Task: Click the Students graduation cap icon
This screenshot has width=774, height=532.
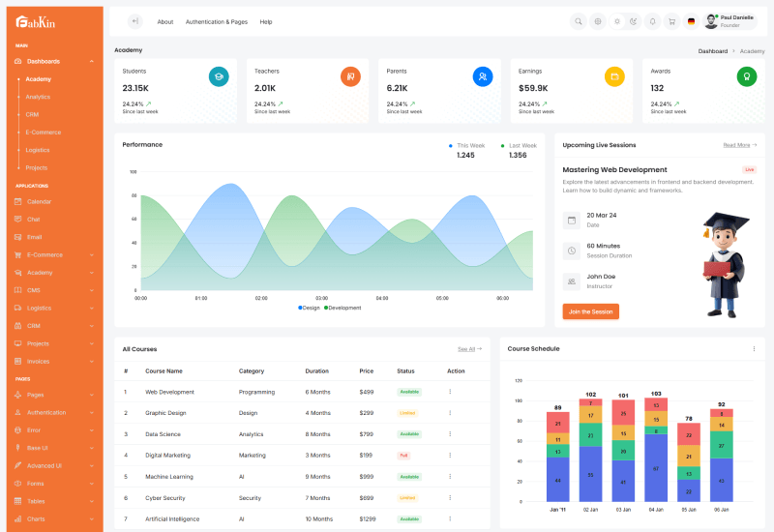Action: coord(219,76)
